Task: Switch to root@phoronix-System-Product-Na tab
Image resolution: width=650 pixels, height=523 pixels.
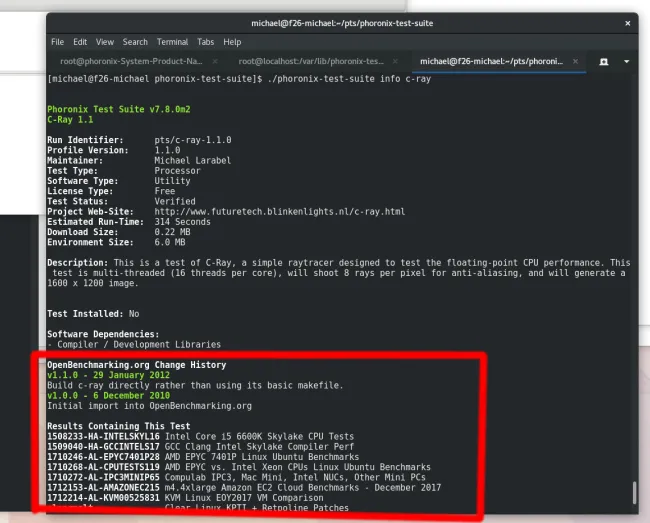Action: tap(131, 61)
